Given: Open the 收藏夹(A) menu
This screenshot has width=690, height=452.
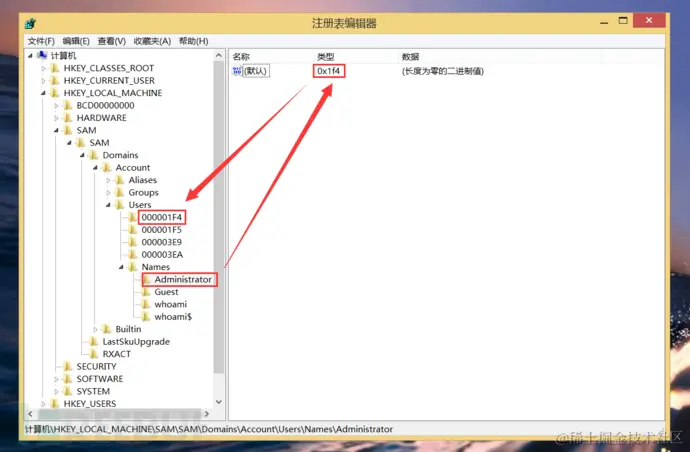Looking at the screenshot, I should [152, 41].
